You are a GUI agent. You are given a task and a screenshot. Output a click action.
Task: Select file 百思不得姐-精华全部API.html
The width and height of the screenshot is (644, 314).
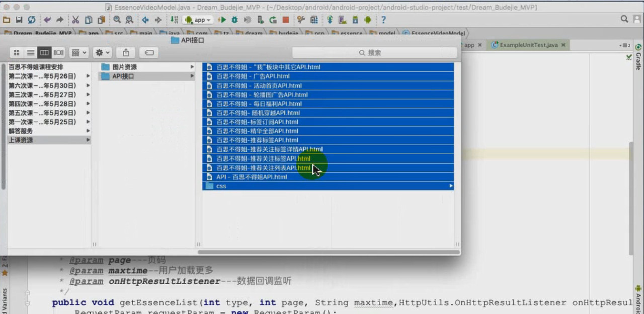click(x=328, y=131)
